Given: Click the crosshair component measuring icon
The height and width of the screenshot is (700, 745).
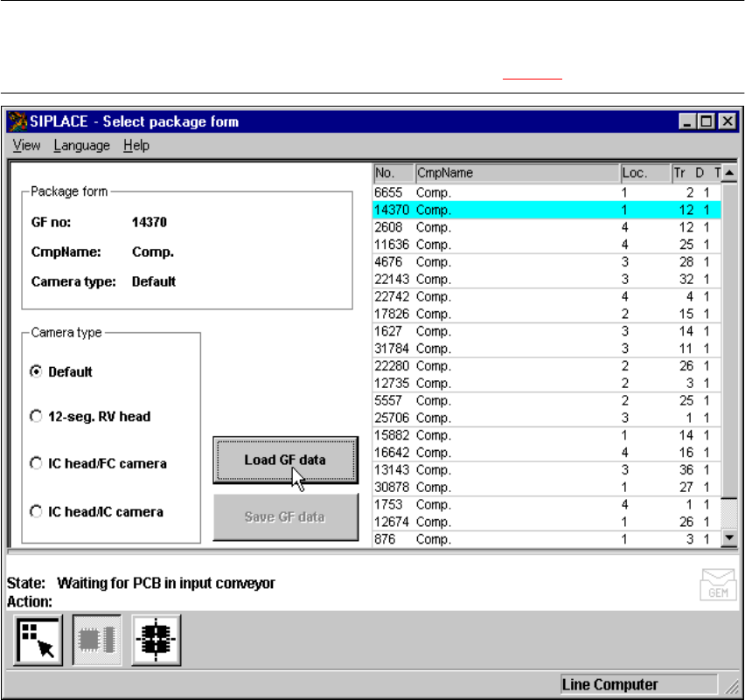Looking at the screenshot, I should (x=156, y=641).
